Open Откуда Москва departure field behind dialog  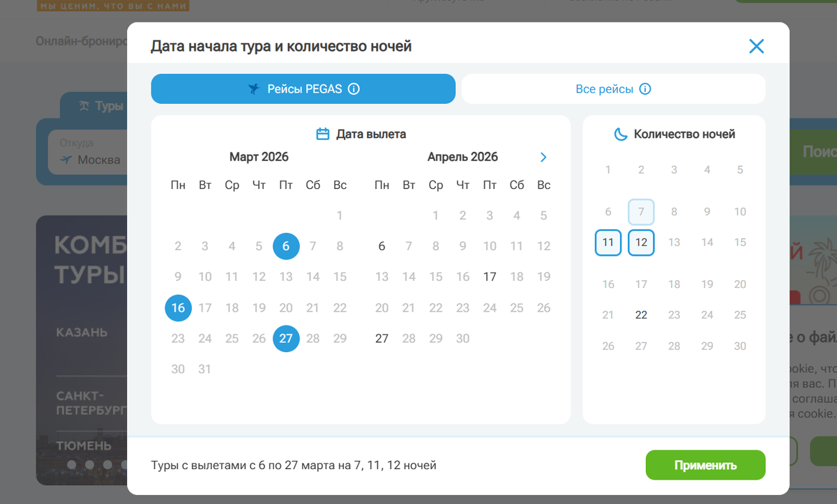click(89, 152)
